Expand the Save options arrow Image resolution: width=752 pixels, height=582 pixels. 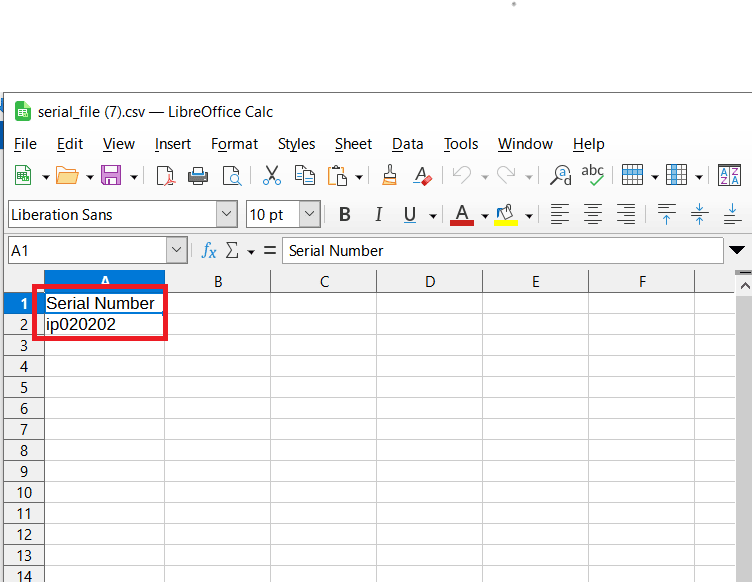[134, 177]
